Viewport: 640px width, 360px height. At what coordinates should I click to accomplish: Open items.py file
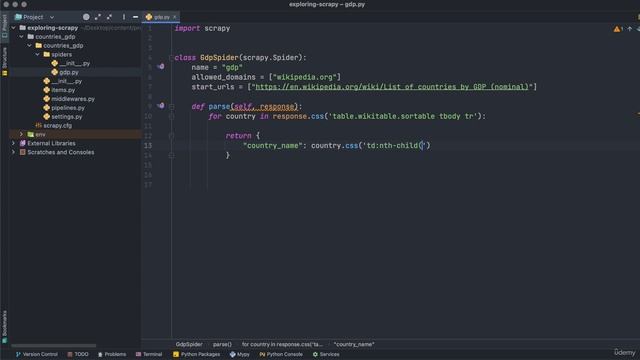click(63, 90)
